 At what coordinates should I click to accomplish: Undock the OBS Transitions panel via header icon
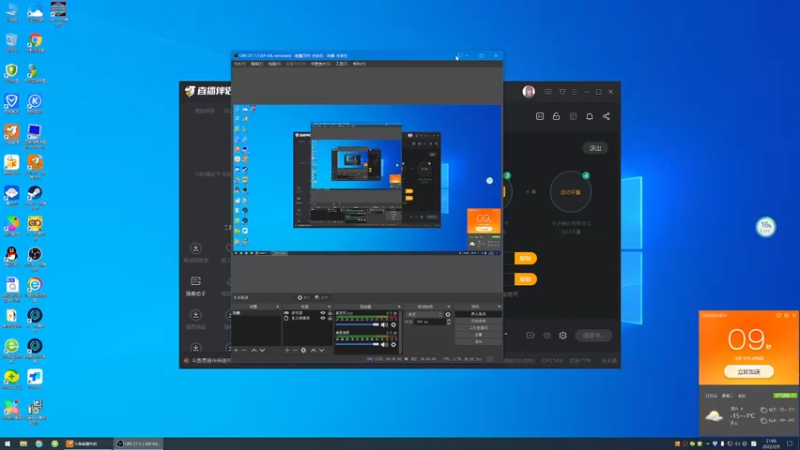click(449, 307)
